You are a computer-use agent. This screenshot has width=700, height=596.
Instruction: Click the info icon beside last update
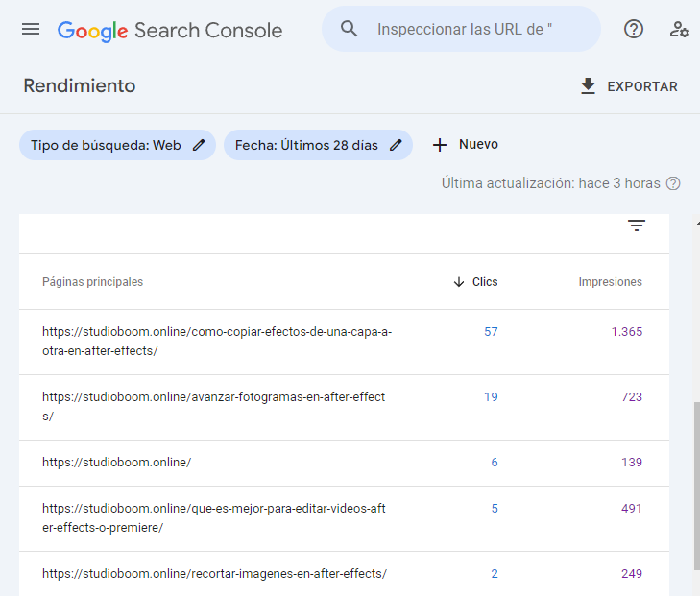pyautogui.click(x=673, y=183)
